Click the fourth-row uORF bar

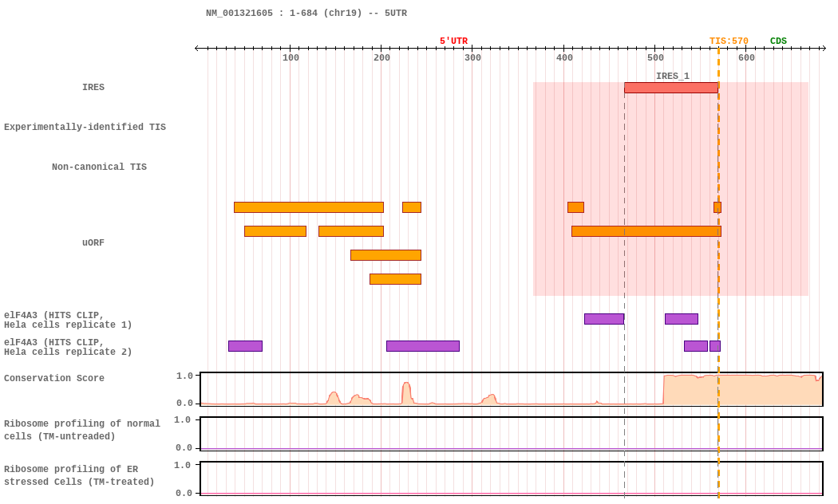[395, 278]
